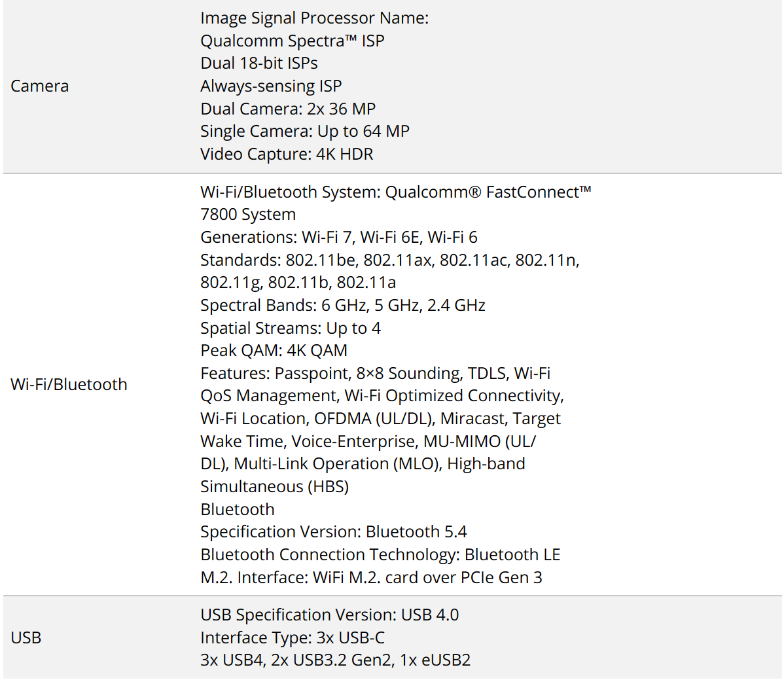Click Single Camera Up to 64 MP

click(x=305, y=131)
